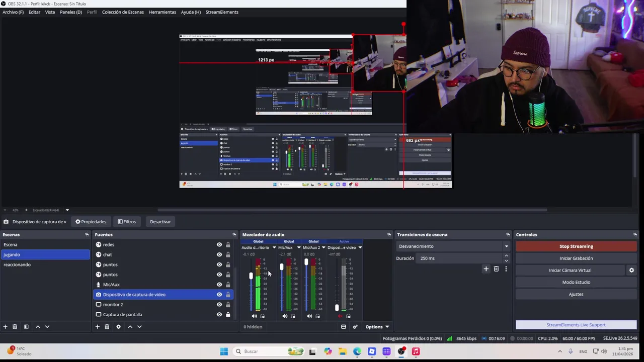Open the Desvanecimiento transition dropdown

coord(453,246)
